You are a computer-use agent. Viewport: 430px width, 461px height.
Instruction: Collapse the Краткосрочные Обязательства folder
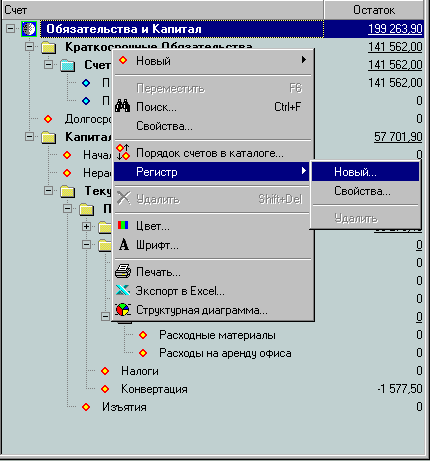tap(29, 46)
